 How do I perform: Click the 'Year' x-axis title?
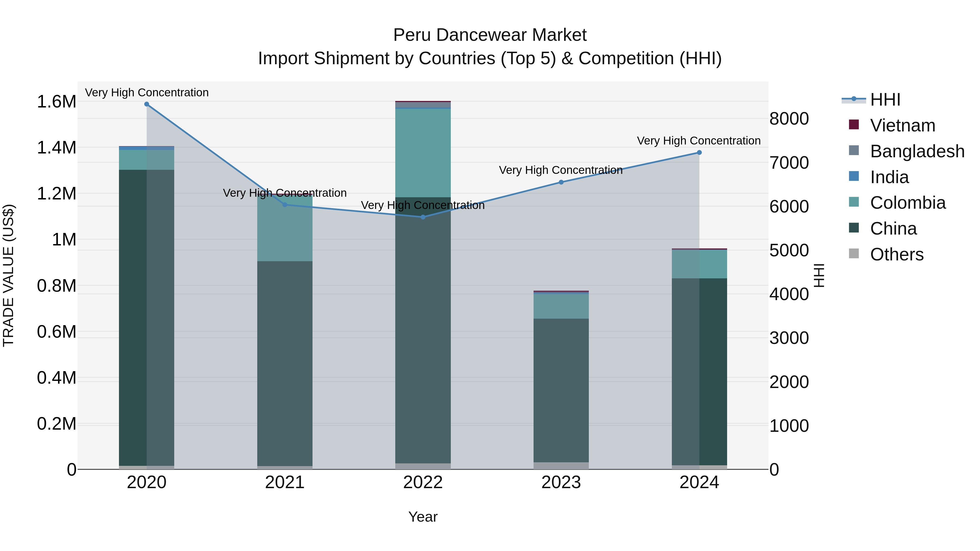[423, 517]
